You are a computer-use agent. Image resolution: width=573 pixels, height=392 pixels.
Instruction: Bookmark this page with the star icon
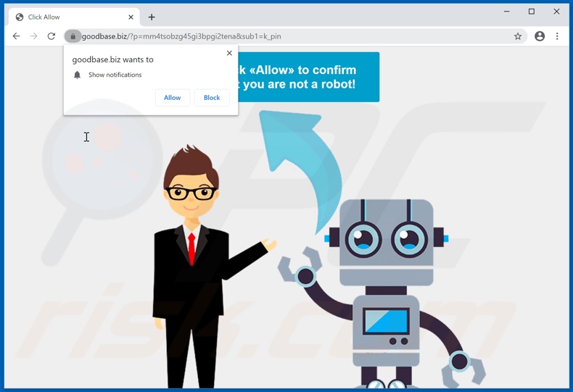click(x=518, y=36)
